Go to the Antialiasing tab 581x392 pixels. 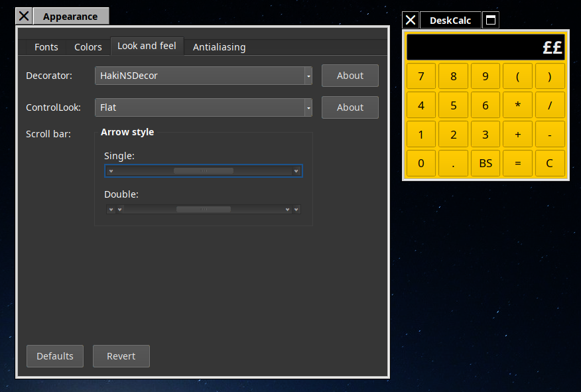219,47
